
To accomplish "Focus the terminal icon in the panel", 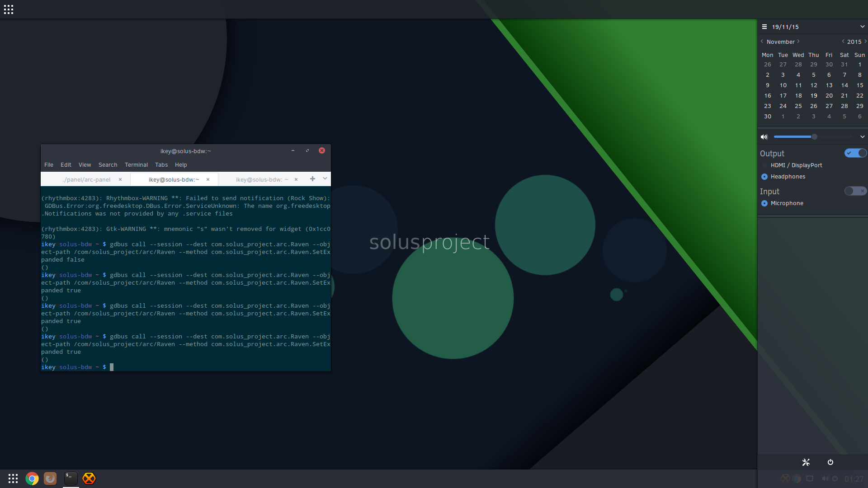I will pyautogui.click(x=71, y=479).
